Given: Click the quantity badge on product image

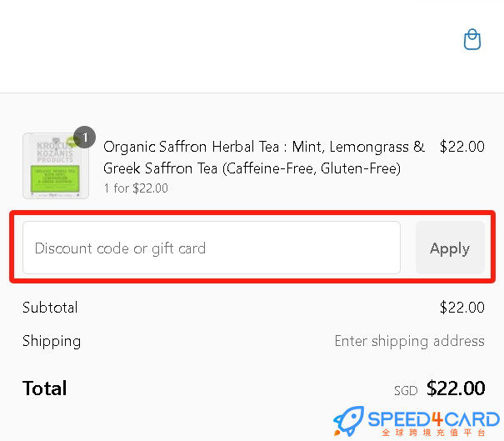Looking at the screenshot, I should [84, 138].
